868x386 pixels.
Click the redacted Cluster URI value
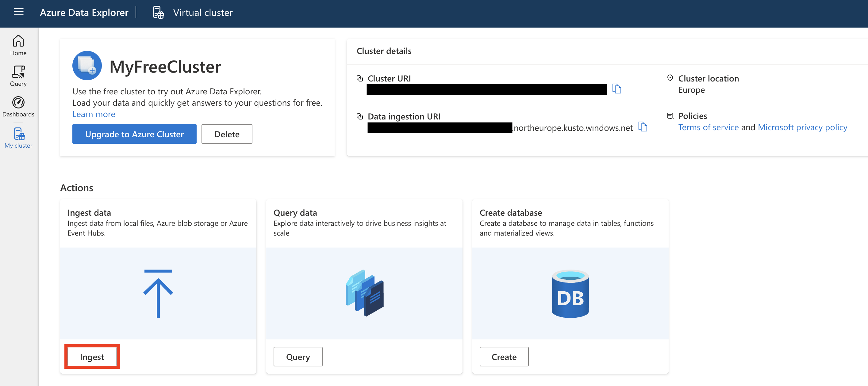[x=486, y=89]
